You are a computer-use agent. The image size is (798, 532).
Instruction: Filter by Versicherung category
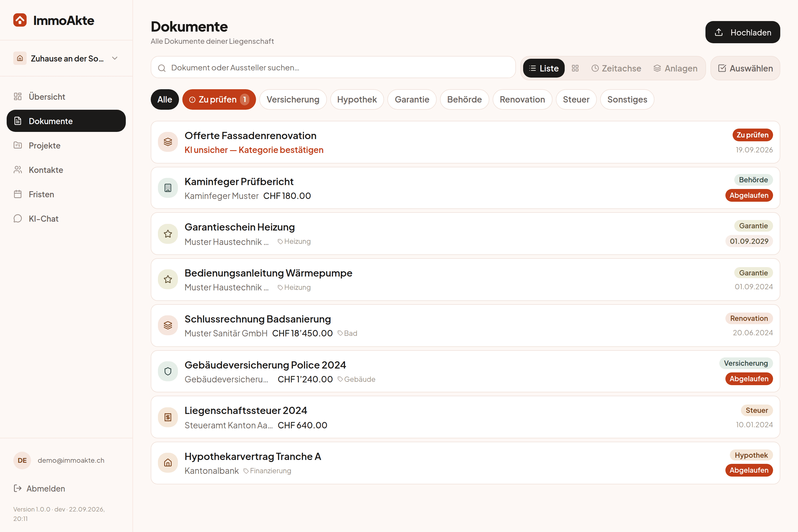(x=293, y=99)
